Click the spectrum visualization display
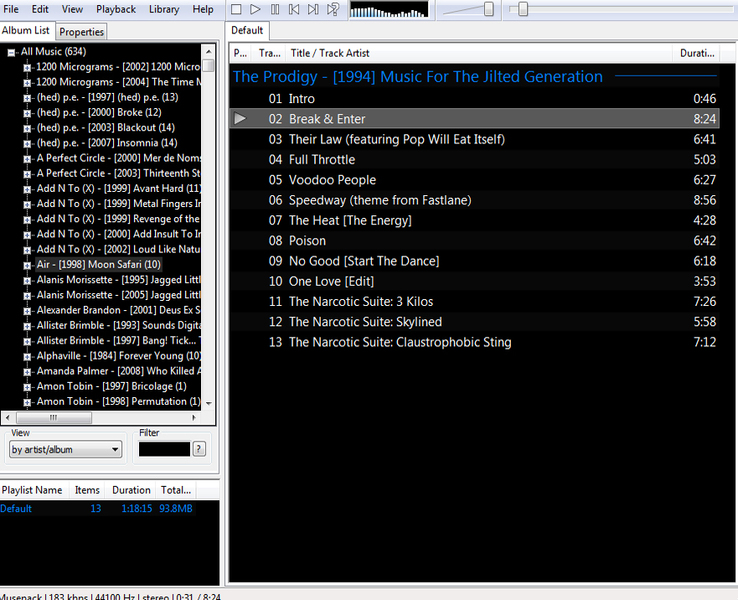This screenshot has height=600, width=738. coord(389,9)
